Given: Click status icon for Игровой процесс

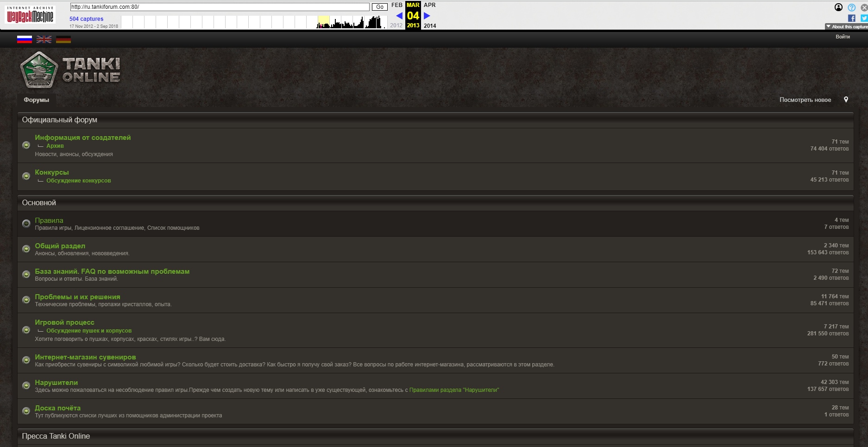Looking at the screenshot, I should pyautogui.click(x=26, y=330).
